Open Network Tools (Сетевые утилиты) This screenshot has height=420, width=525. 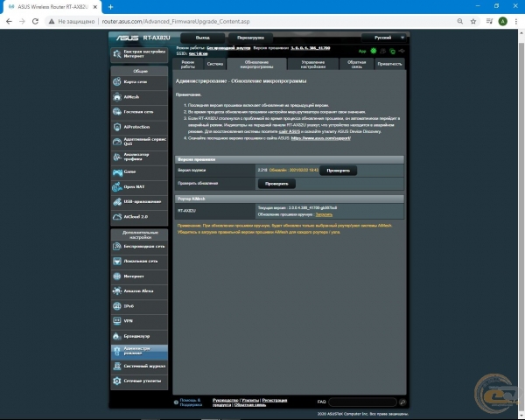[139, 381]
